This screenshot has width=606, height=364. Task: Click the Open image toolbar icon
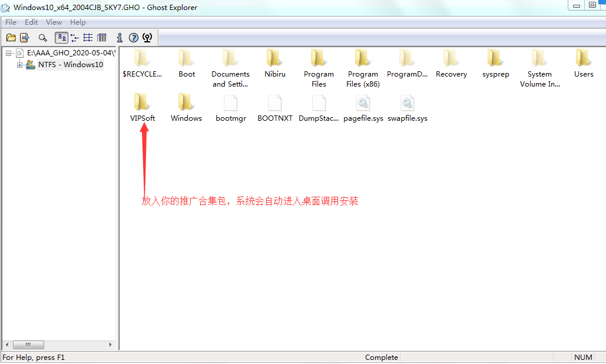point(11,38)
